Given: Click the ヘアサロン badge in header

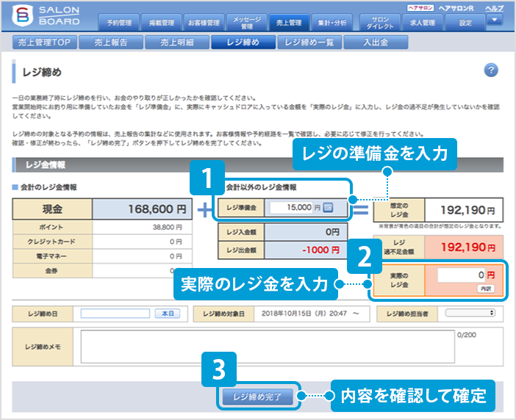Looking at the screenshot, I should pos(420,8).
